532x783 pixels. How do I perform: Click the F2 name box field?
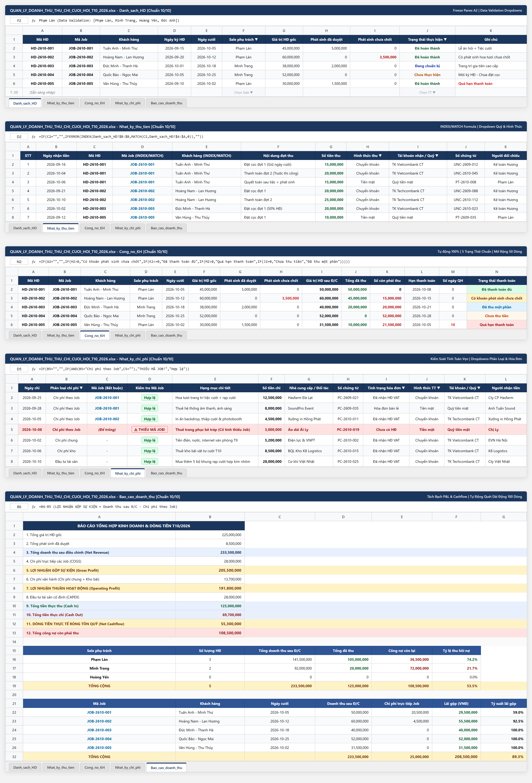pyautogui.click(x=19, y=21)
